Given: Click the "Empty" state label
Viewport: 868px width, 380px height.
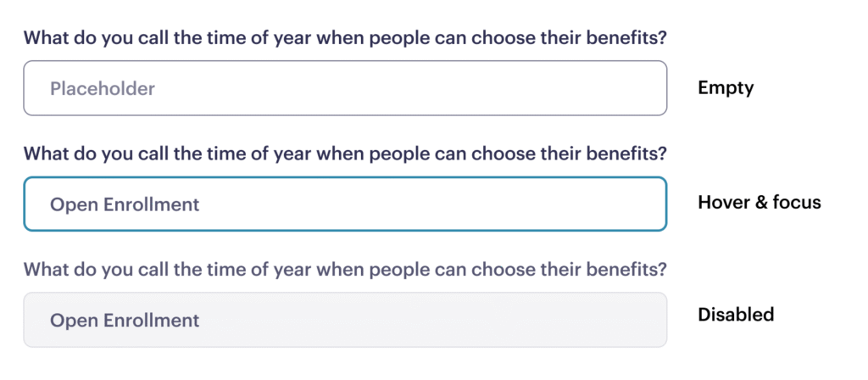Looking at the screenshot, I should pyautogui.click(x=726, y=88).
